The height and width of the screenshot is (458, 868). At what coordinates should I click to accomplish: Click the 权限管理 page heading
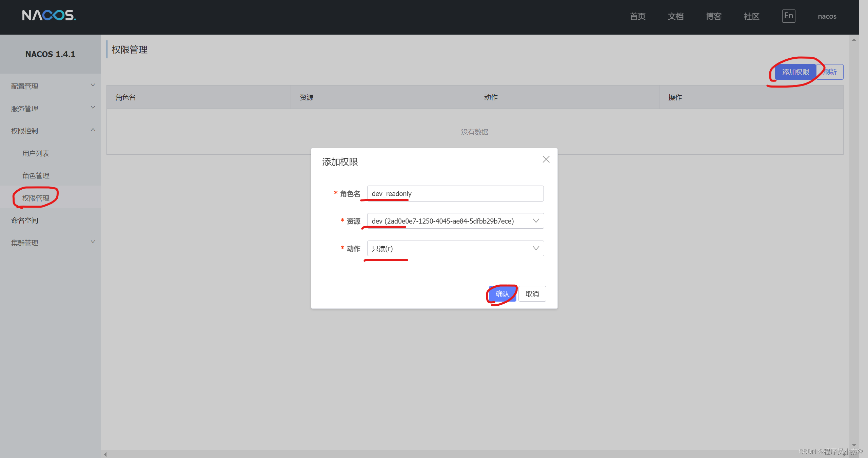130,50
